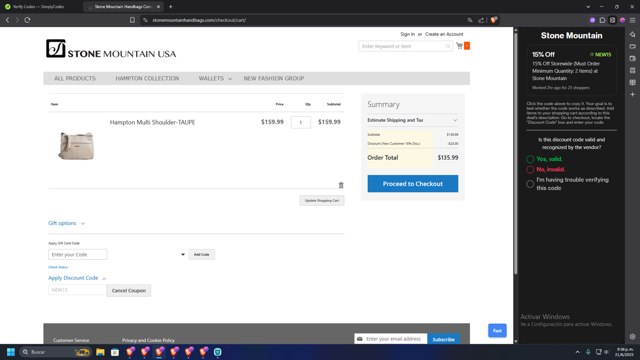Viewport: 640px width, 360px height.
Task: Click the Create an Account link
Action: pos(444,34)
